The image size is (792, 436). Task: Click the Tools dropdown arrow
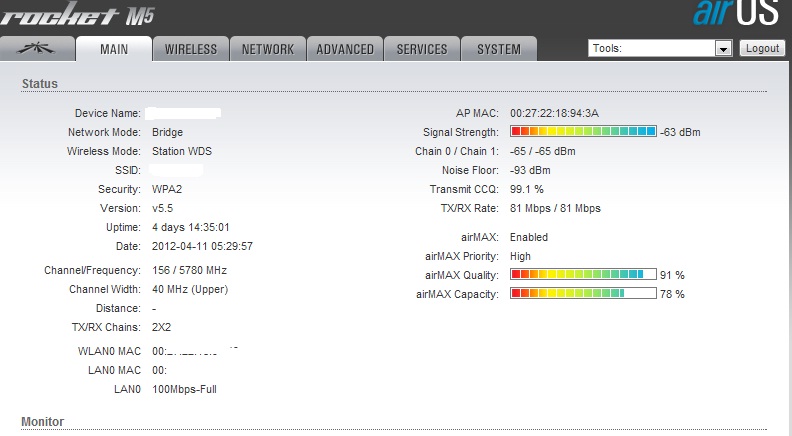[x=723, y=48]
